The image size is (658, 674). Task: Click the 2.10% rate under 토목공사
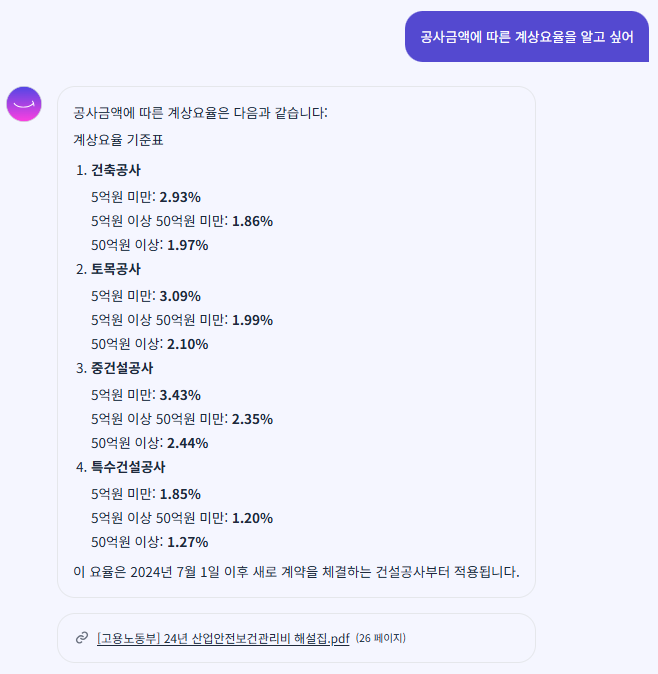[x=188, y=344]
